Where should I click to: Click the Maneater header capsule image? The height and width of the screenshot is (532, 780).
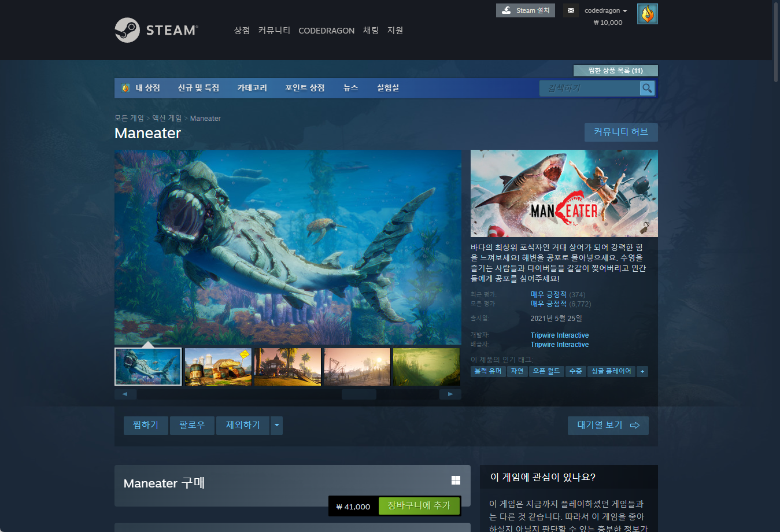click(564, 193)
